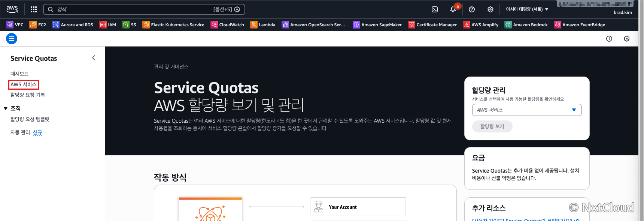Click the 관리 및 거버넌스 breadcrumb text
This screenshot has width=644, height=221.
[x=171, y=67]
